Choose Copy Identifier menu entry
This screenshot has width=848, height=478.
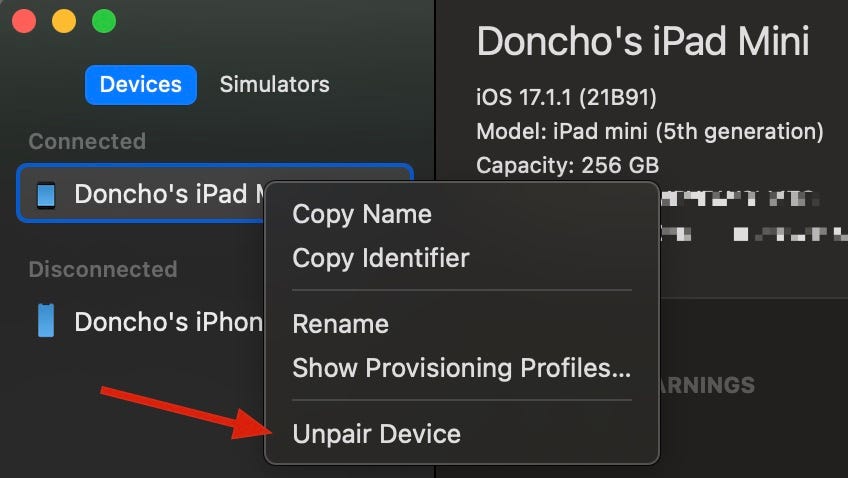tap(381, 258)
